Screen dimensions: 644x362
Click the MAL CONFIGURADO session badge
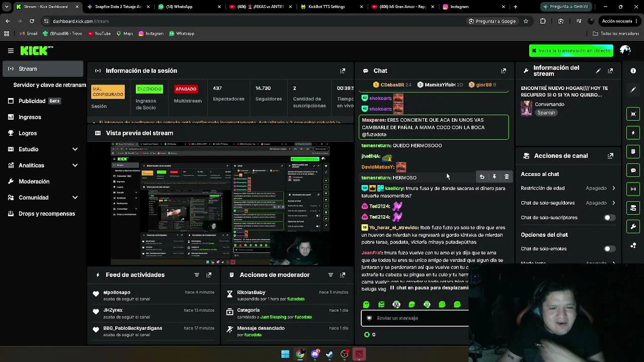point(108,92)
